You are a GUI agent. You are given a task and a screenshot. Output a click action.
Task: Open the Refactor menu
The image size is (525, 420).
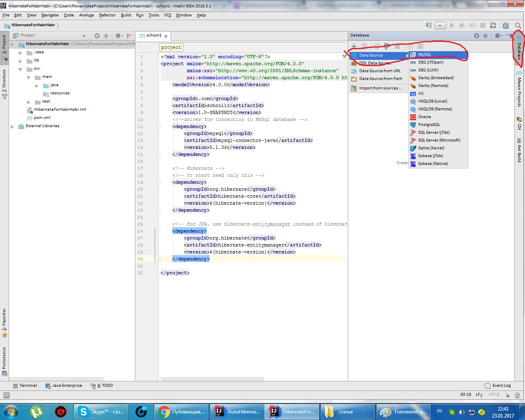coord(107,15)
